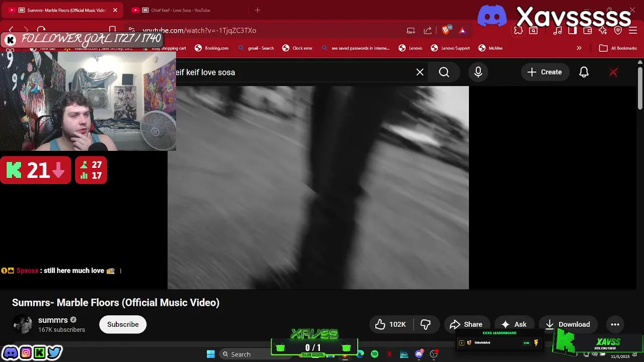Open YouTube notifications bell
This screenshot has height=362, width=644.
584,72
